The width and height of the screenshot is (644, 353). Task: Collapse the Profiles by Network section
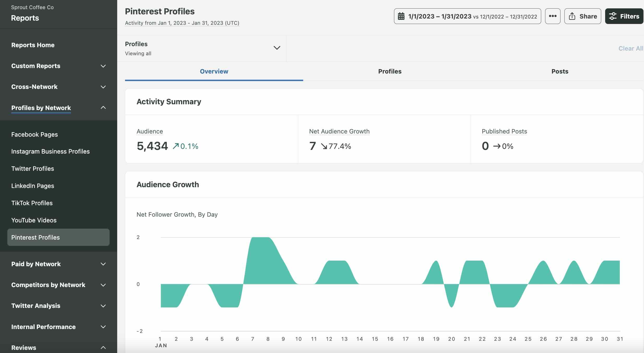point(103,107)
